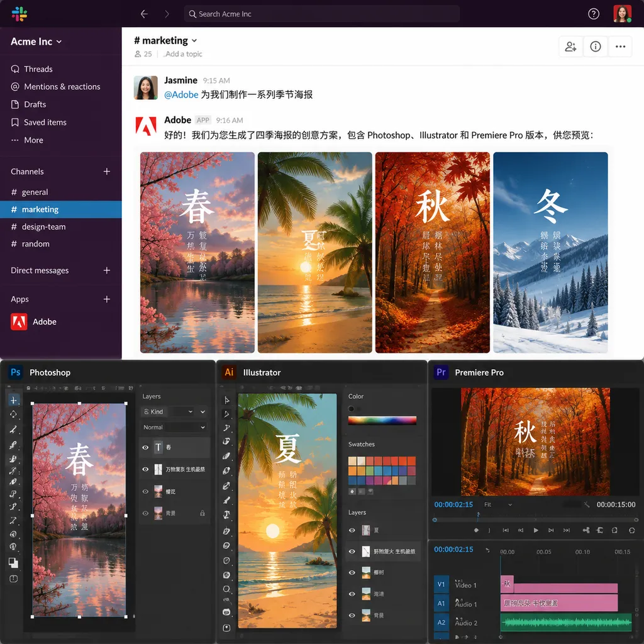Toggle visibility of 椰树 layer in Illustrator
The width and height of the screenshot is (644, 644).
(x=352, y=572)
